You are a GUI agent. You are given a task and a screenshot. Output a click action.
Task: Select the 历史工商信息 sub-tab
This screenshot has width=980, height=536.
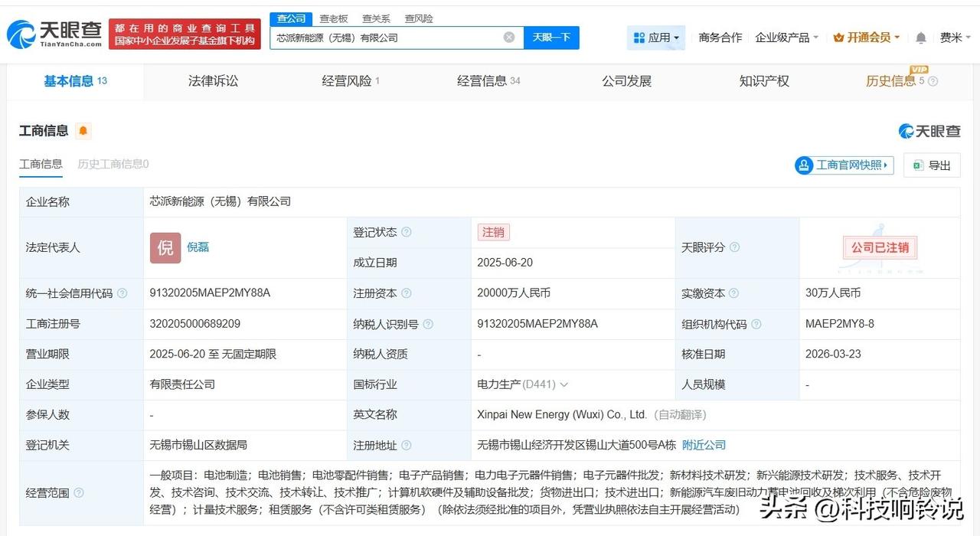[113, 164]
